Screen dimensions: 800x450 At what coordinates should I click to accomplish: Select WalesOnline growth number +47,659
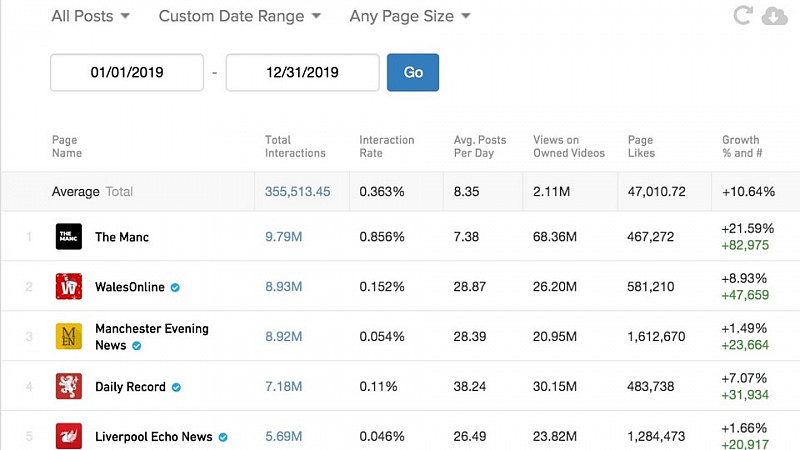(x=745, y=295)
